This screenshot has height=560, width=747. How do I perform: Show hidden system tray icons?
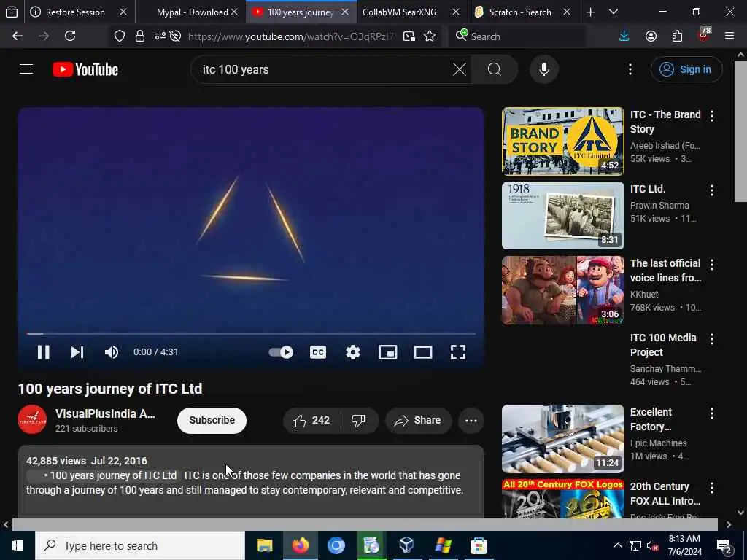point(617,545)
